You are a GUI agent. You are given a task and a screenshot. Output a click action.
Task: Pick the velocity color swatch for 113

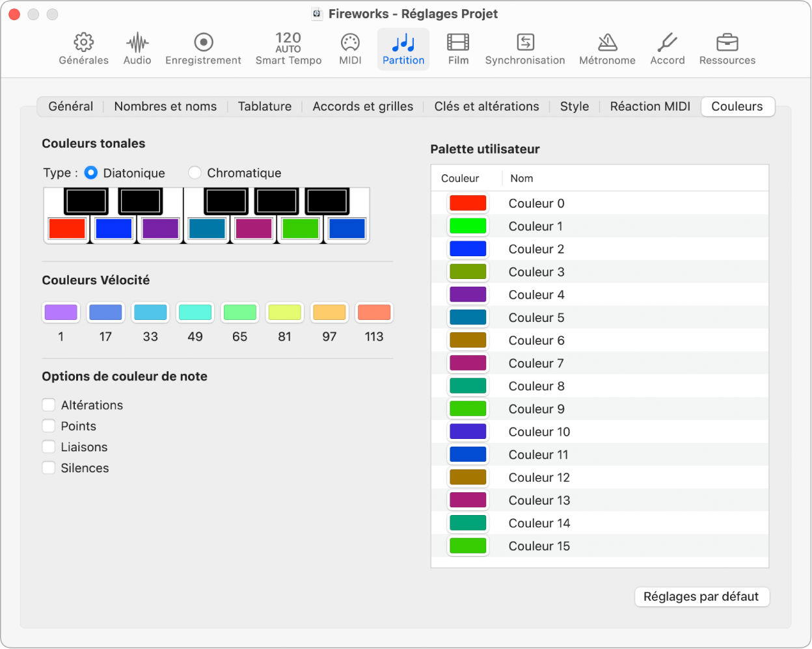pyautogui.click(x=374, y=313)
